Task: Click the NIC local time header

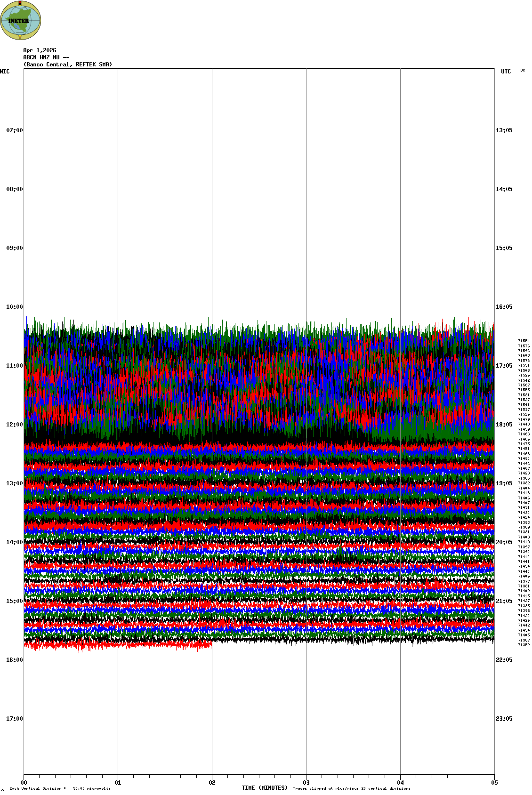Action: tap(5, 72)
